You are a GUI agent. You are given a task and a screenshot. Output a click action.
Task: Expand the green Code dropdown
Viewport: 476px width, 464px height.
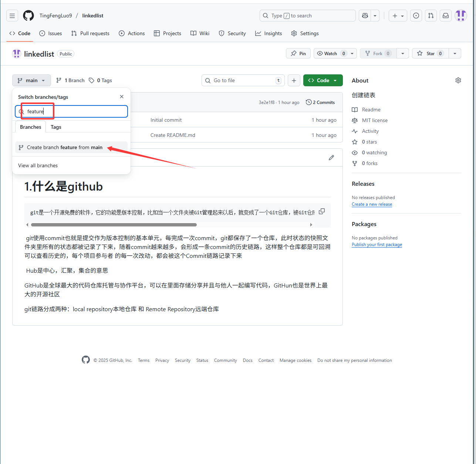pos(323,81)
